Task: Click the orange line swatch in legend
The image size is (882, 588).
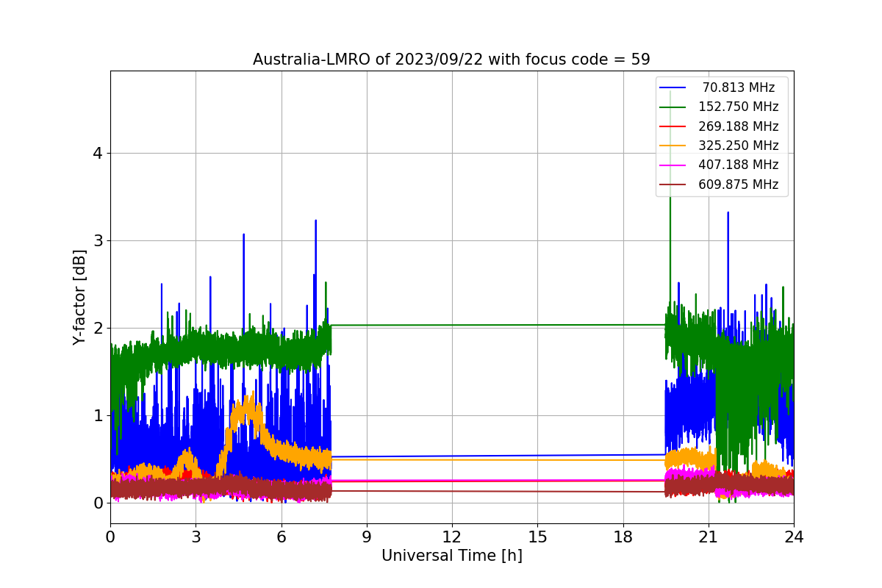Action: pyautogui.click(x=673, y=146)
